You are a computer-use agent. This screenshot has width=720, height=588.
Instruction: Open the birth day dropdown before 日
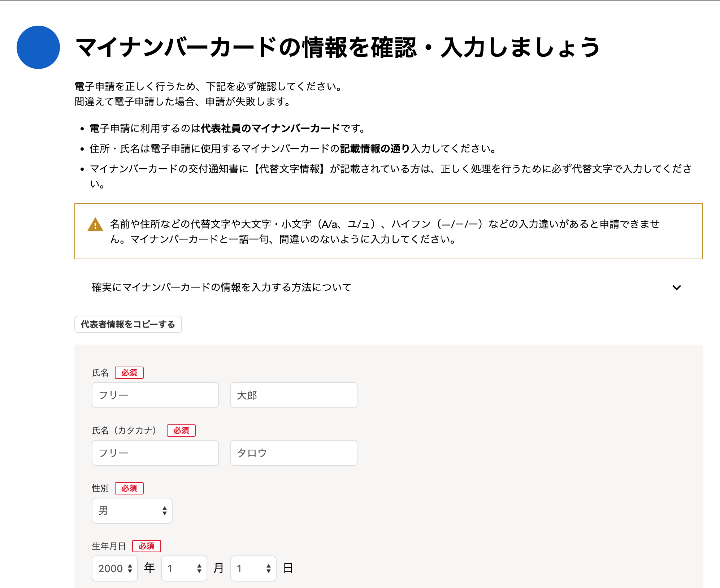tap(253, 568)
